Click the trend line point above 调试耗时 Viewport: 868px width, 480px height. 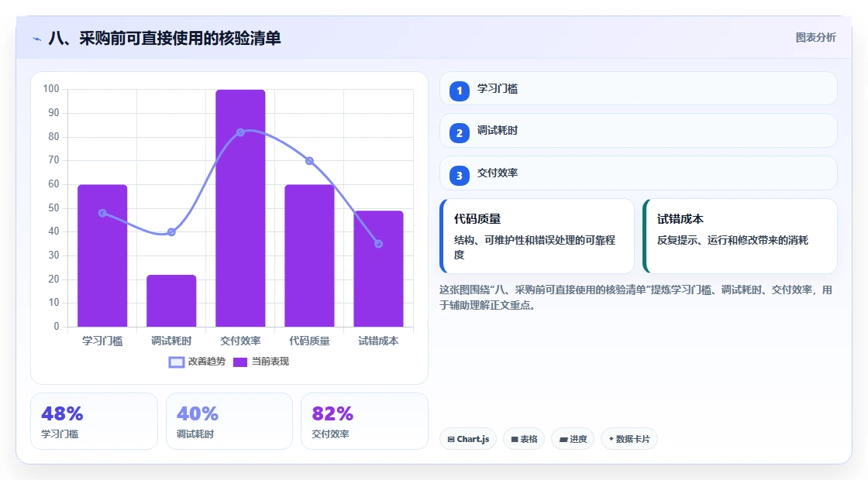[171, 232]
